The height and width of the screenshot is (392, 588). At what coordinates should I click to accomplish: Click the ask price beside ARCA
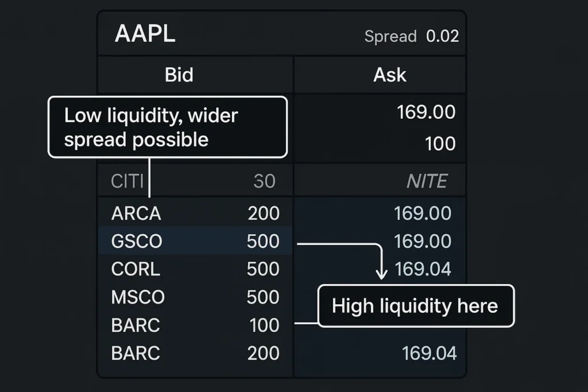pyautogui.click(x=423, y=214)
